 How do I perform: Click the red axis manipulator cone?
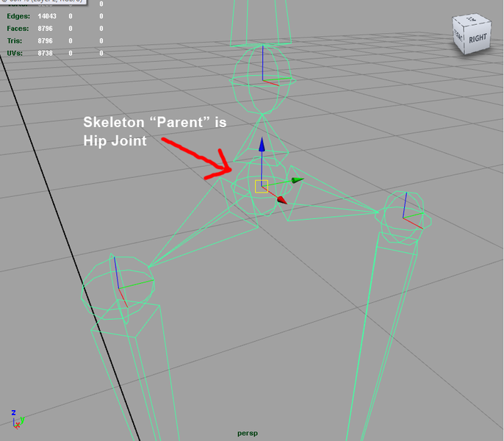[x=282, y=199]
